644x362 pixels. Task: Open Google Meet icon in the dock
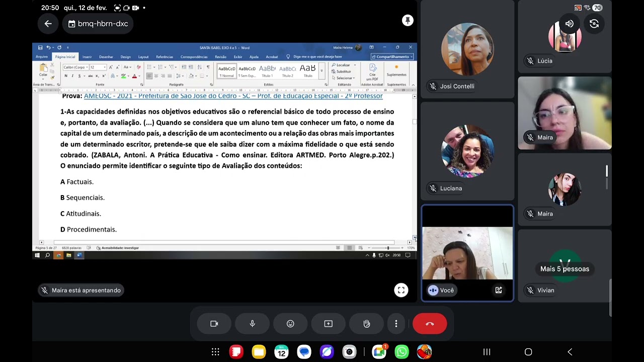(379, 352)
